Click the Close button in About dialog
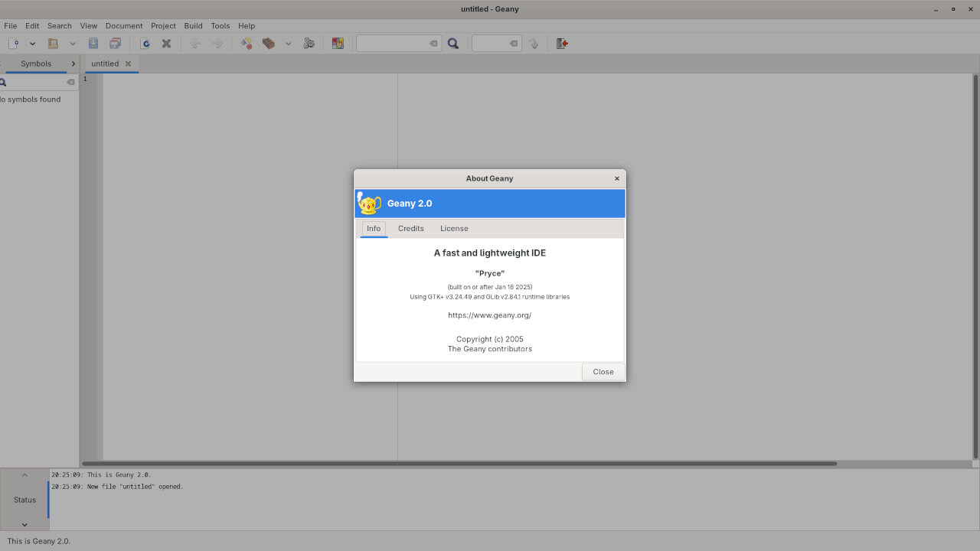This screenshot has height=551, width=980. (603, 372)
